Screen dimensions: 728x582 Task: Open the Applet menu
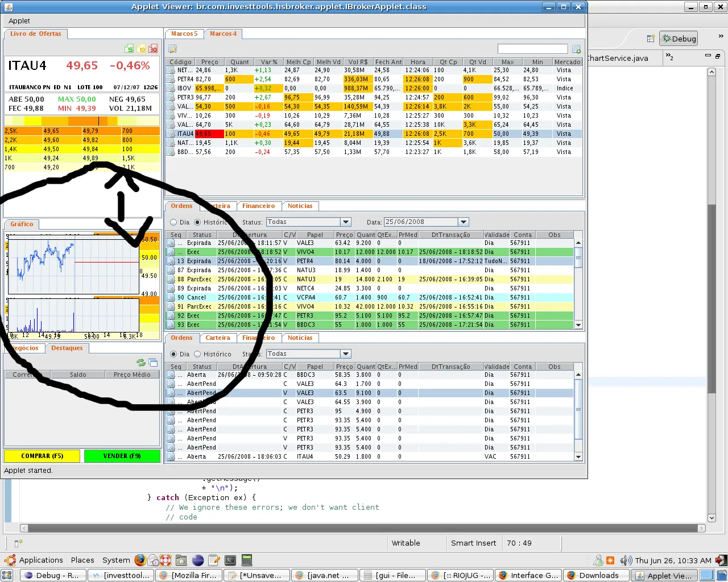19,21
